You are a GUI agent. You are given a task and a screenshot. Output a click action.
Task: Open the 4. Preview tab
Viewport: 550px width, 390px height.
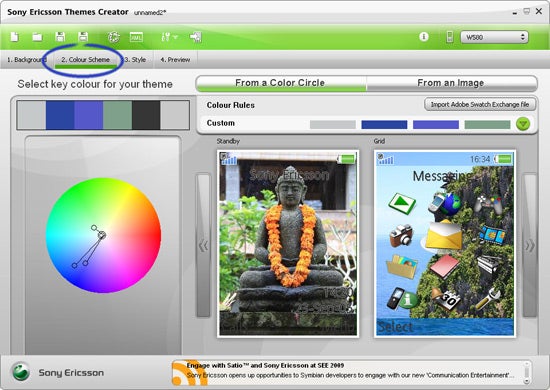click(x=175, y=60)
